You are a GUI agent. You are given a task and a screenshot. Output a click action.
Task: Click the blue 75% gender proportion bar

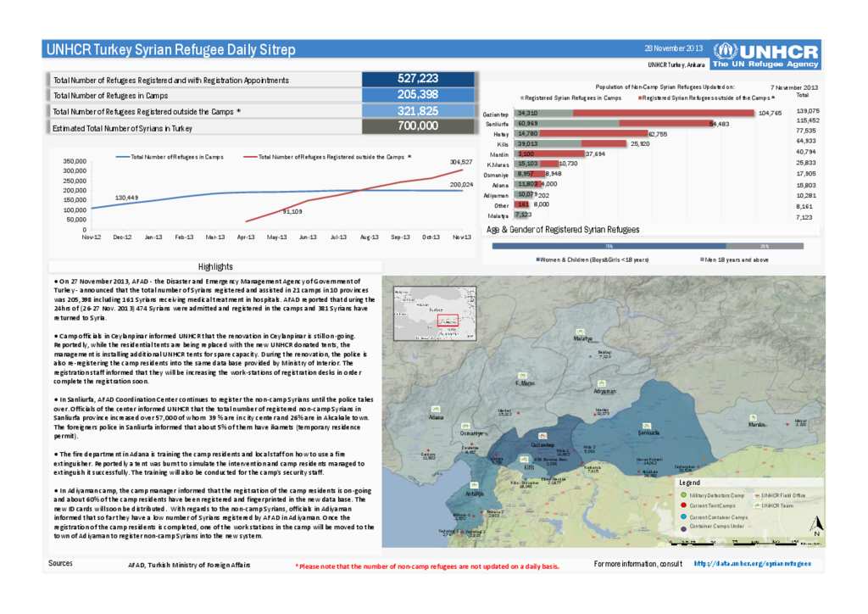[609, 244]
